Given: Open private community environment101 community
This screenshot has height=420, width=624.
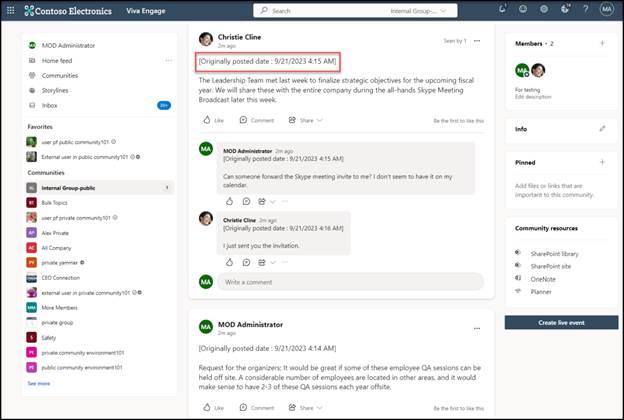Looking at the screenshot, I should coord(83,353).
